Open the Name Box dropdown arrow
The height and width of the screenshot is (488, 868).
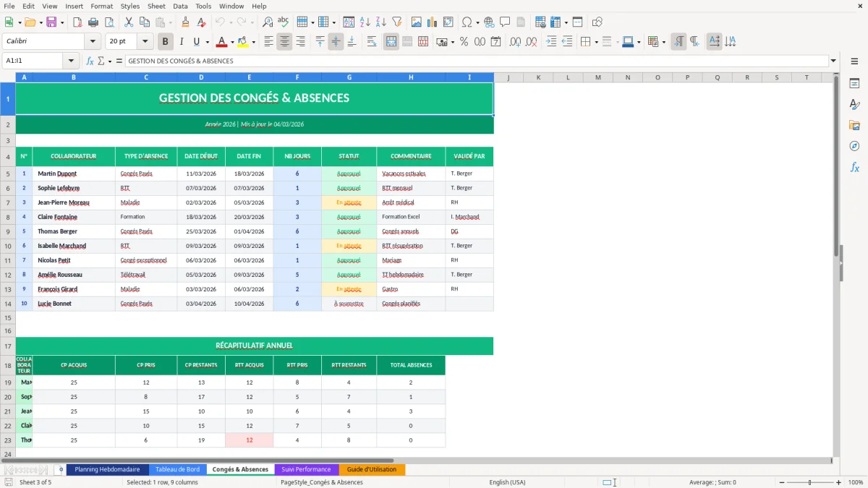[71, 61]
